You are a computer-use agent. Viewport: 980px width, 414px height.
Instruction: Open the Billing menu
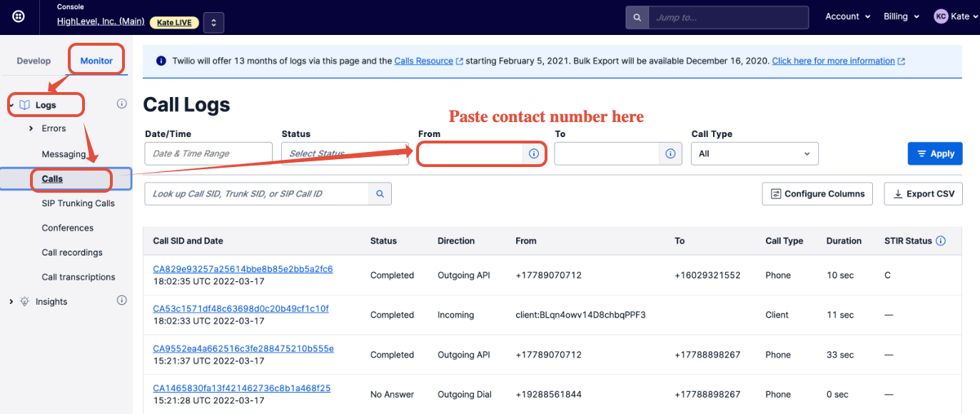pos(901,16)
